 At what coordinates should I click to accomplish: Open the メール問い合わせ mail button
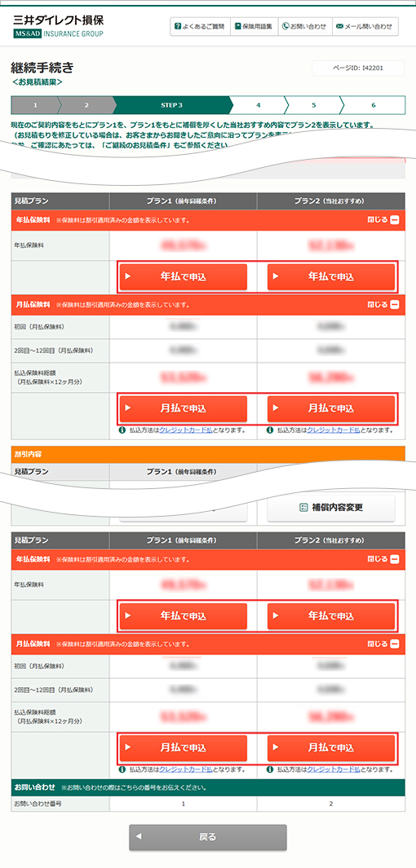pos(365,27)
